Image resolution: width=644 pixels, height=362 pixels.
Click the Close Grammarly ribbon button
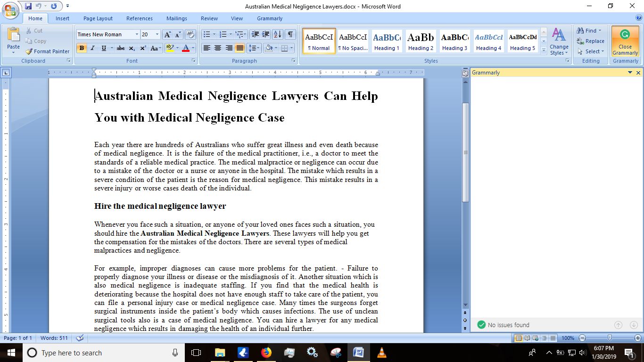pyautogui.click(x=625, y=42)
